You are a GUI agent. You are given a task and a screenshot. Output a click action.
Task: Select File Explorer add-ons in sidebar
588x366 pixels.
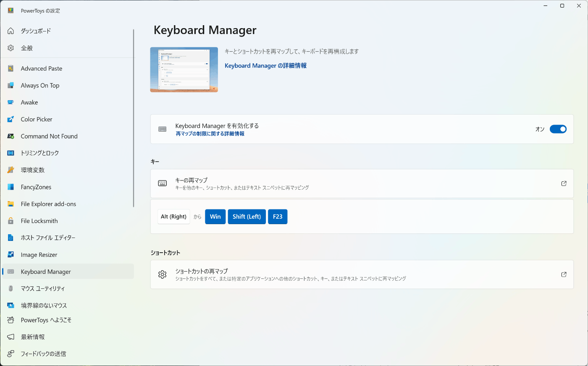[68, 204]
